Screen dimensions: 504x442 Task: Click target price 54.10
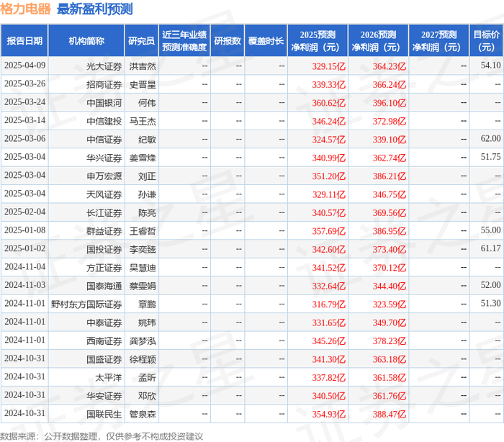(490, 66)
